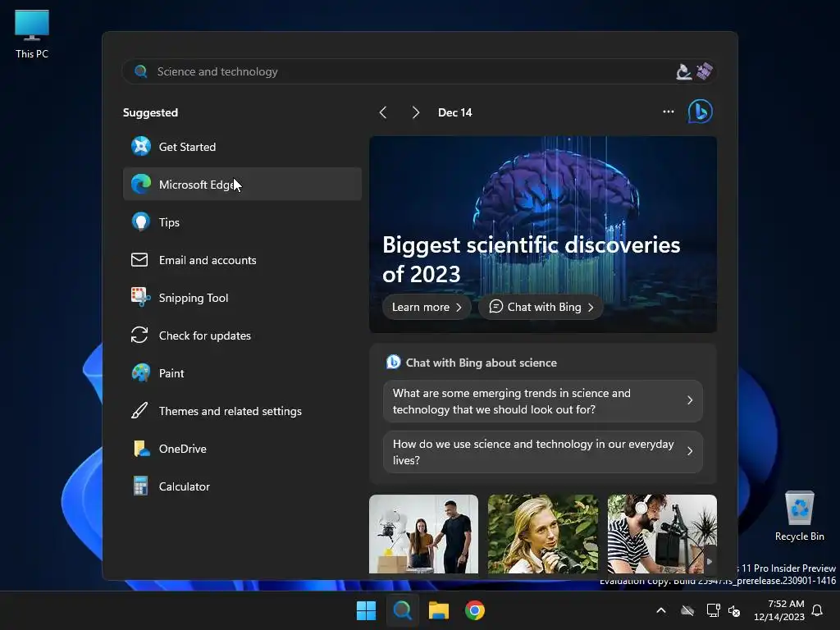Launch the Snipping Tool

(242, 297)
